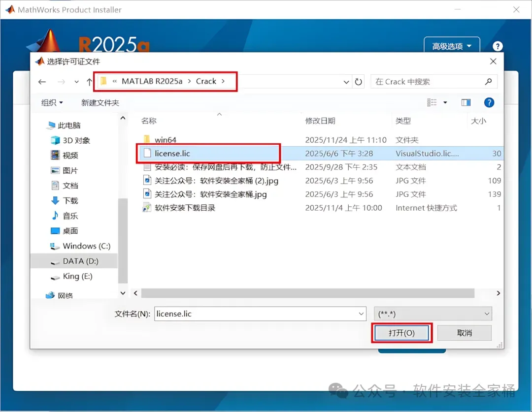
Task: Click 打开(O) button
Action: click(402, 333)
